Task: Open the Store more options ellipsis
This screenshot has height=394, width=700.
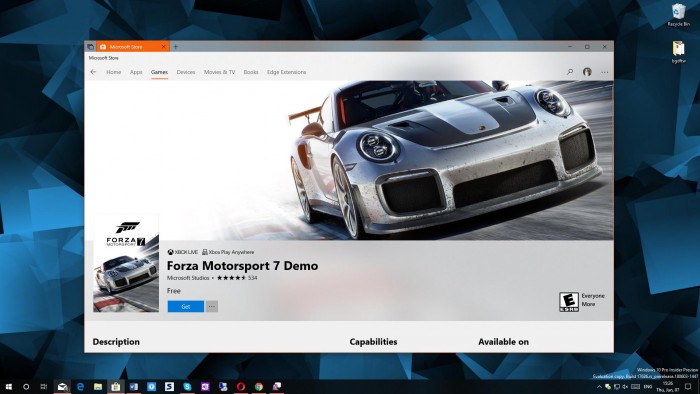Action: [604, 72]
